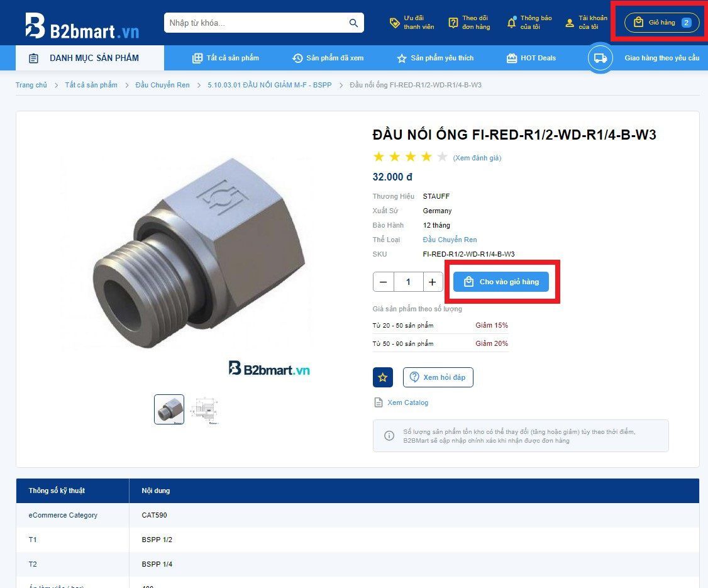
Task: Open Sản phẩm yêu thích menu
Action: pyautogui.click(x=435, y=58)
